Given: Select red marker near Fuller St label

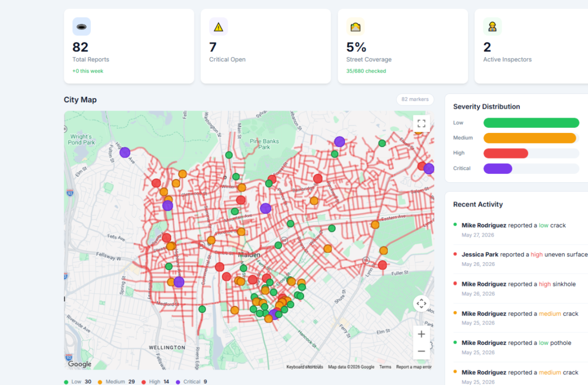Looking at the screenshot, I should tap(382, 265).
